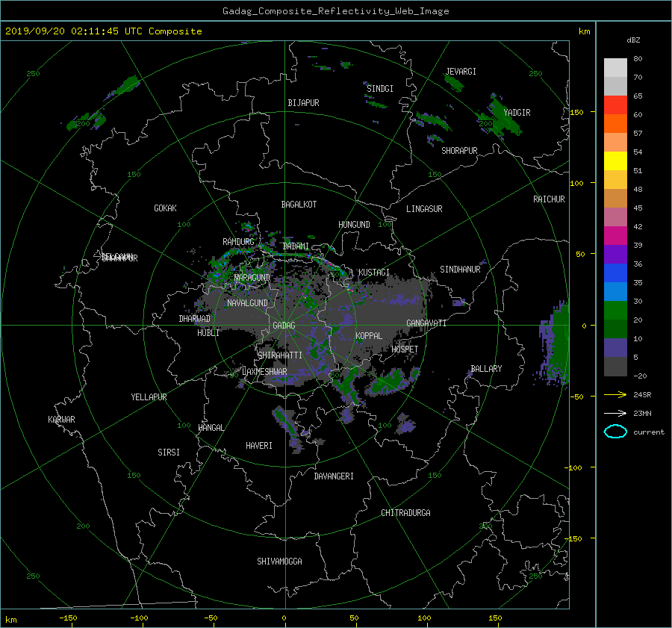The image size is (672, 628).
Task: Click the HUBLI city label
Action: click(208, 333)
